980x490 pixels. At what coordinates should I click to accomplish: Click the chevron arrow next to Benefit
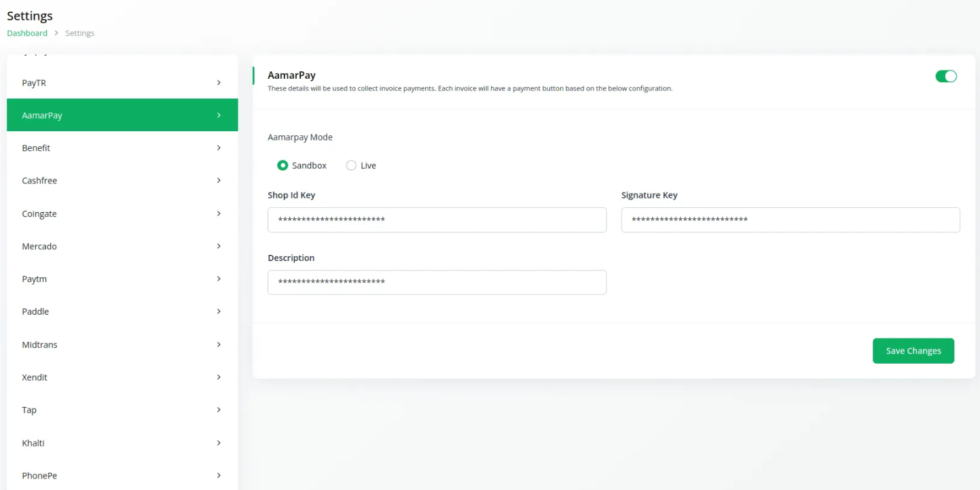(219, 147)
